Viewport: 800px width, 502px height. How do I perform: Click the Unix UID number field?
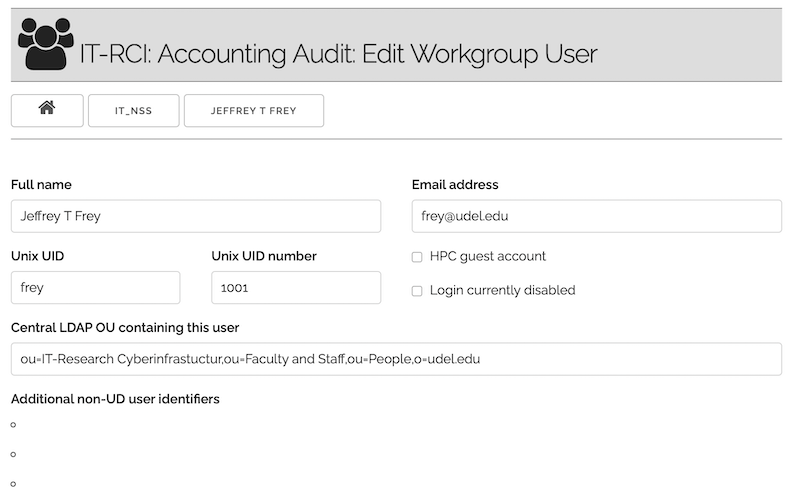click(x=296, y=288)
